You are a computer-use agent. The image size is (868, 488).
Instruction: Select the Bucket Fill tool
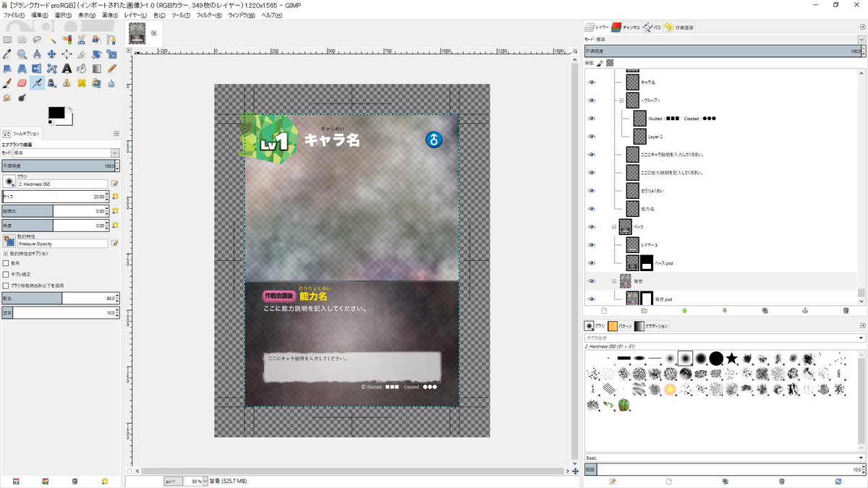pos(82,69)
